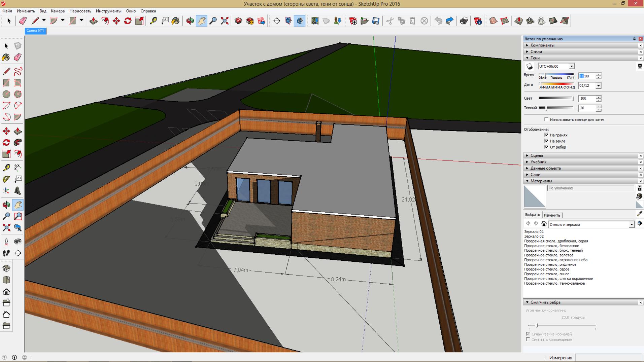The width and height of the screenshot is (644, 362).
Task: Choose the Orbit tool in left toolbar
Action: click(6, 205)
